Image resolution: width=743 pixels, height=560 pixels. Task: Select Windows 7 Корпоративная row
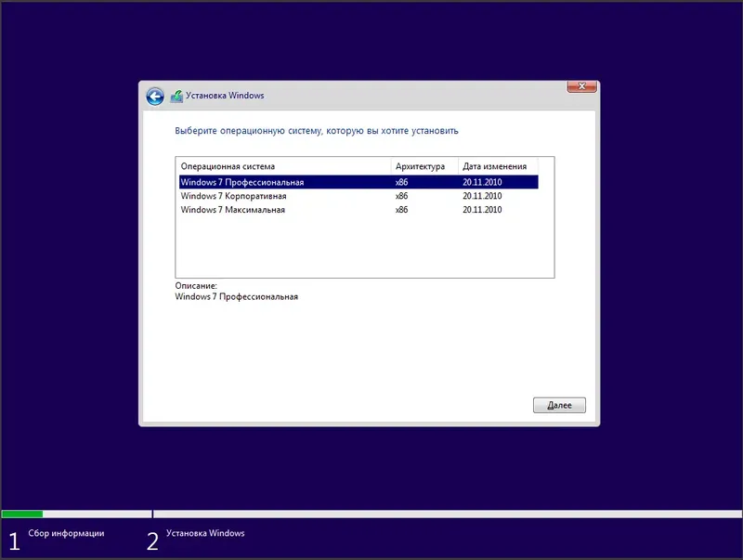(x=358, y=196)
